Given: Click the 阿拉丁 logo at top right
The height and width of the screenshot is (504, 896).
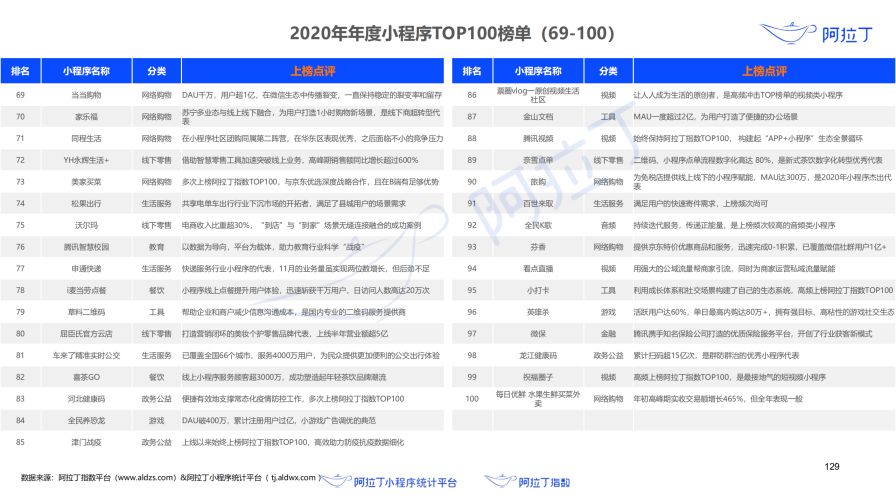Looking at the screenshot, I should 816,34.
